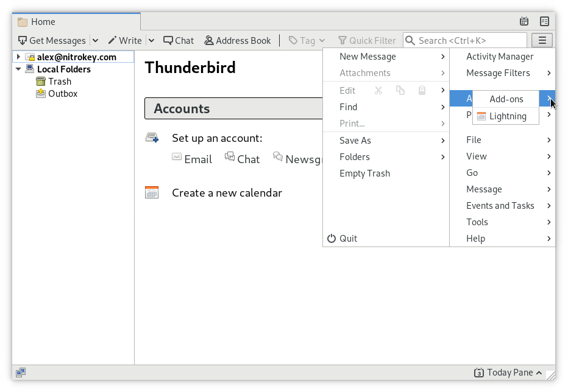The width and height of the screenshot is (568, 392).
Task: Click the Outbox folder icon
Action: (41, 94)
